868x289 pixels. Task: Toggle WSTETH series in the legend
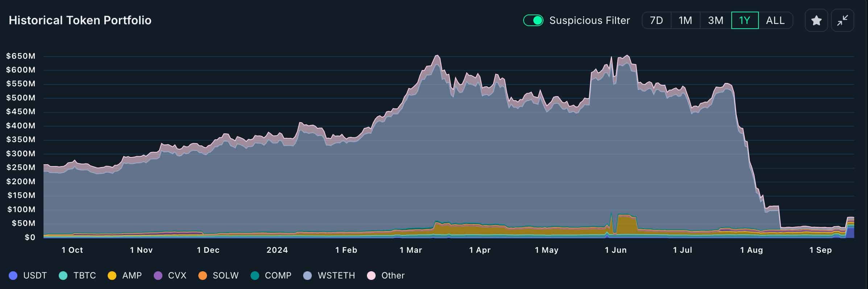coord(329,276)
